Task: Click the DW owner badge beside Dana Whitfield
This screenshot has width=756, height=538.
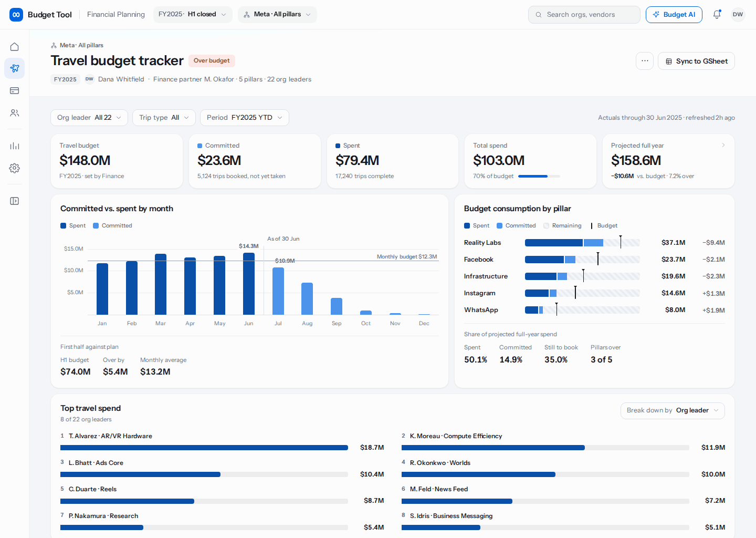Action: (x=89, y=79)
